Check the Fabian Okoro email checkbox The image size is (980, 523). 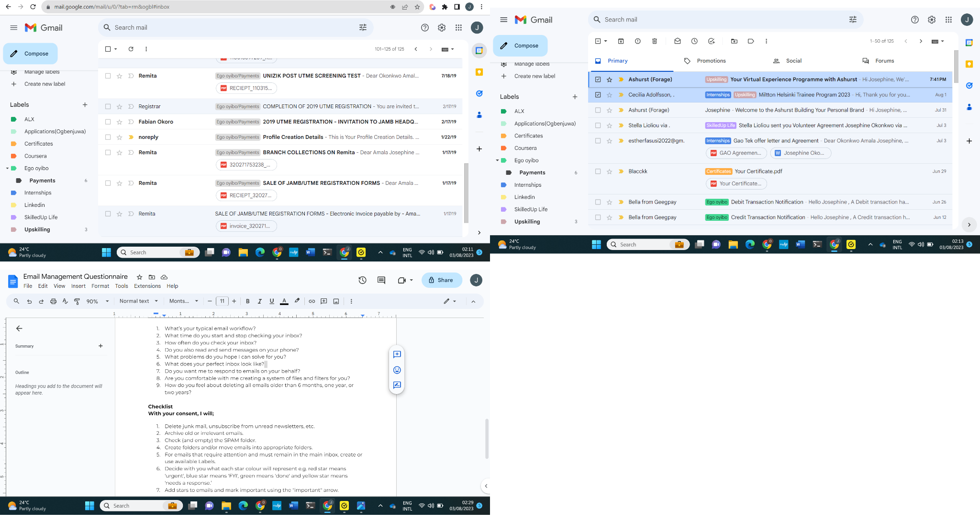coord(108,122)
